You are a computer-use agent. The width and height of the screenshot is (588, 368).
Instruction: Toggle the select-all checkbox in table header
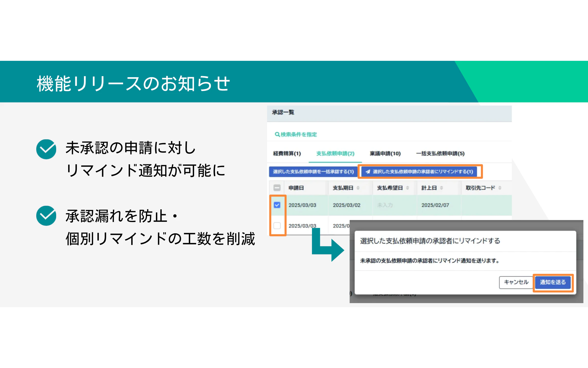(x=277, y=188)
